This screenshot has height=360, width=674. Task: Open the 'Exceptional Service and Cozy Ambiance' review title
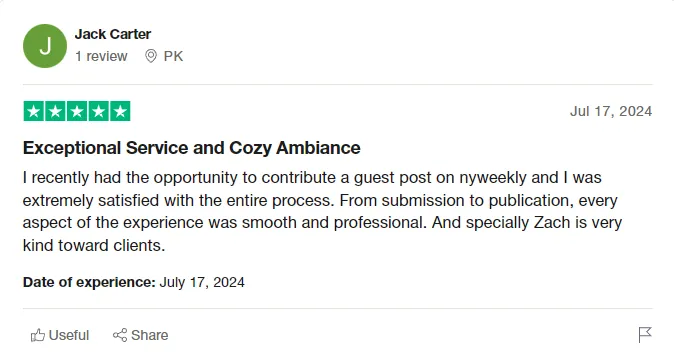(192, 148)
